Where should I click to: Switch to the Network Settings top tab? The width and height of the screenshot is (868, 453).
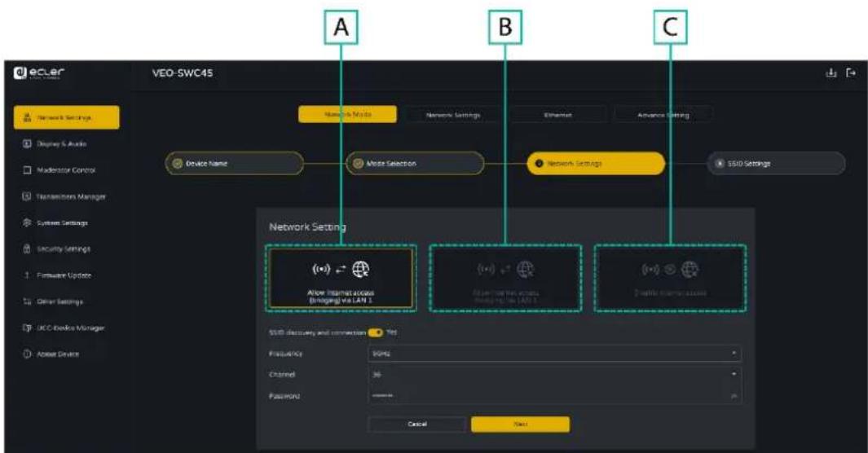pyautogui.click(x=453, y=115)
